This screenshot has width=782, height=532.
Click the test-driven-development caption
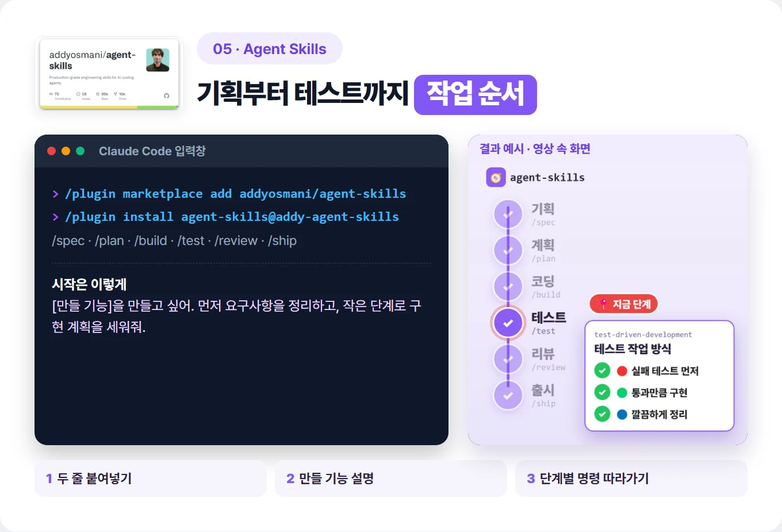643,335
